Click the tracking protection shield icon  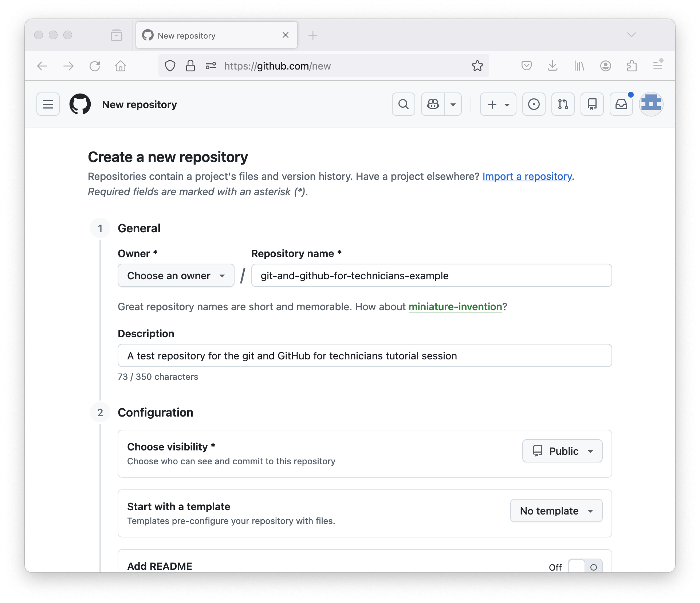170,66
